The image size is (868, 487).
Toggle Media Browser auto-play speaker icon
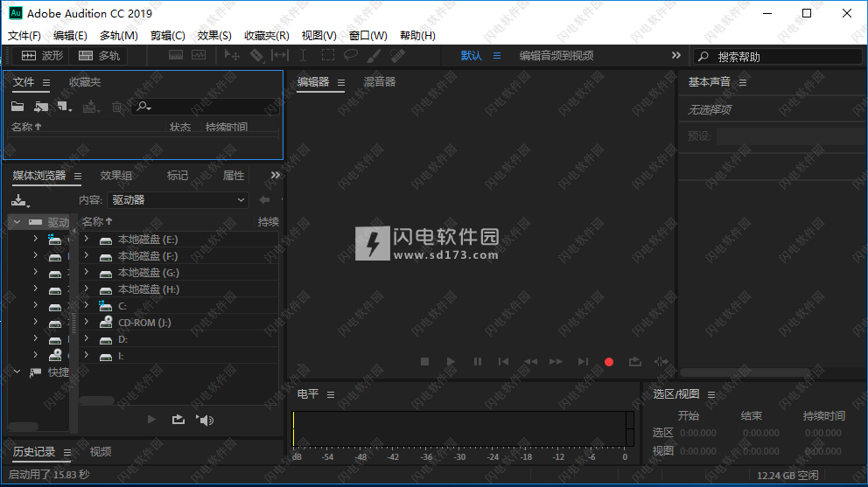pyautogui.click(x=205, y=420)
